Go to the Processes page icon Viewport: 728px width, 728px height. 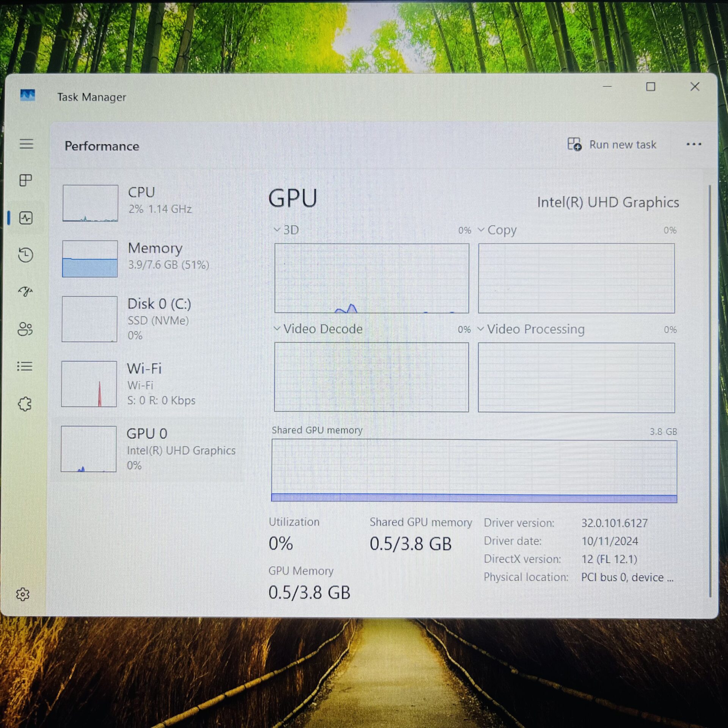click(x=25, y=180)
